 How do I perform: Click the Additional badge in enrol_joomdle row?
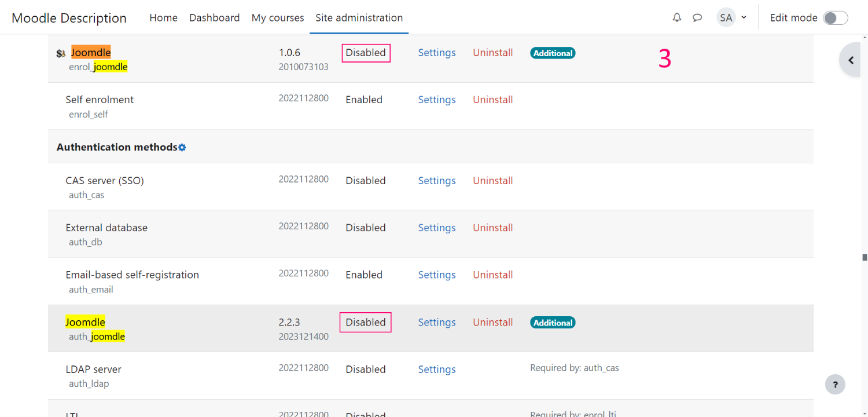pos(553,53)
